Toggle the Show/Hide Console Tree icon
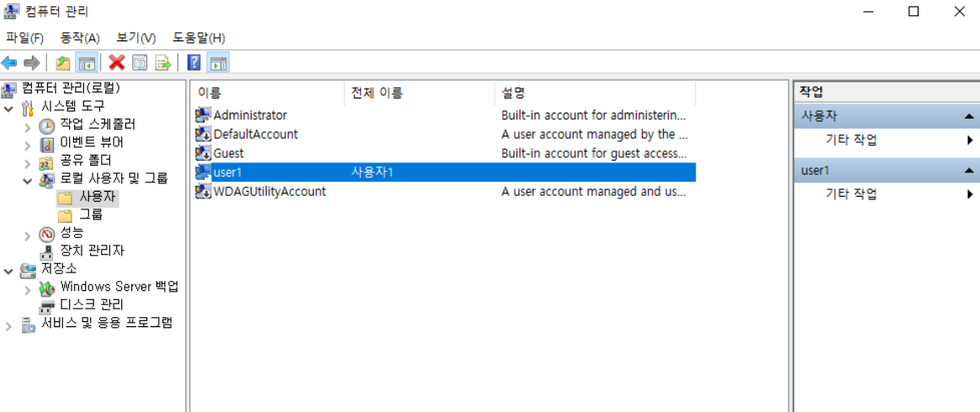This screenshot has height=412, width=980. tap(86, 62)
